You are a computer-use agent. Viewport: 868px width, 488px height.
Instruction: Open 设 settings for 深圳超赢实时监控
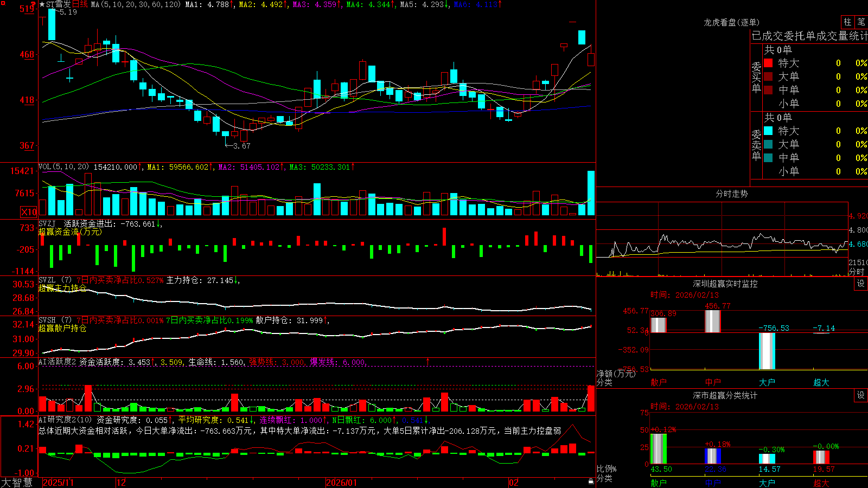[x=861, y=284]
